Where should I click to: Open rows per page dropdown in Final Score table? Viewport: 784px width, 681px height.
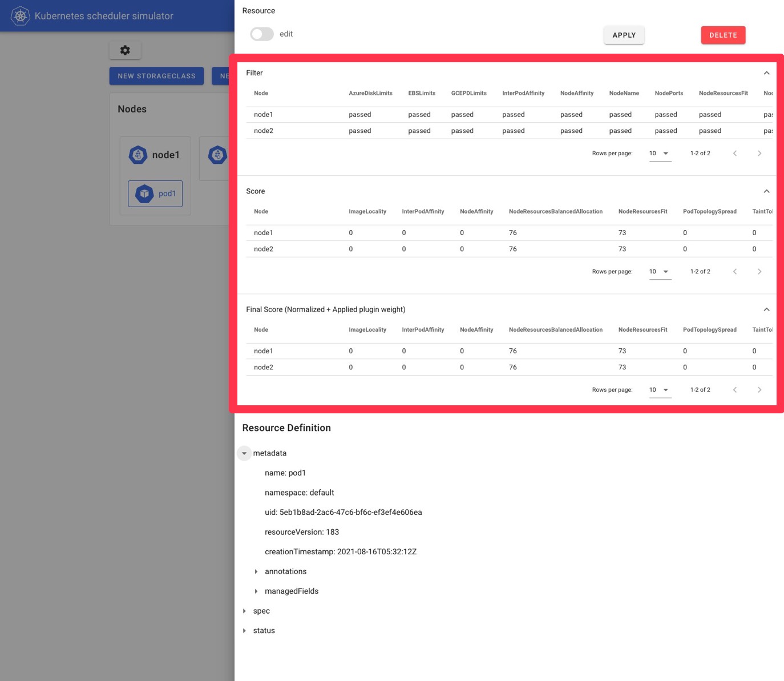tap(660, 389)
